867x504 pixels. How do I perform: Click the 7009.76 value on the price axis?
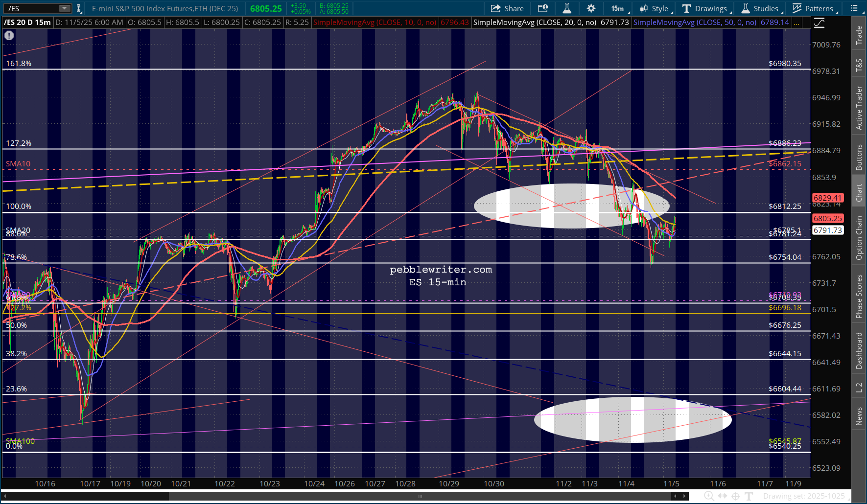[x=826, y=45]
